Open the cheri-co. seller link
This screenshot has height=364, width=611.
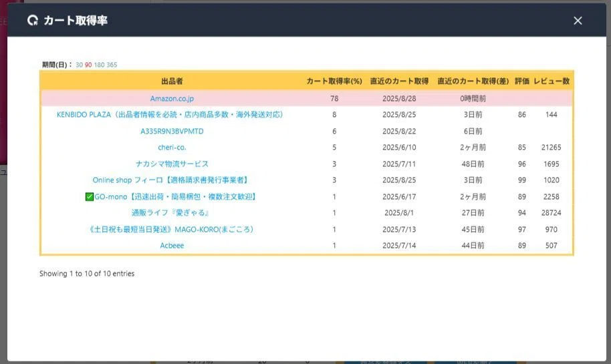tap(172, 148)
